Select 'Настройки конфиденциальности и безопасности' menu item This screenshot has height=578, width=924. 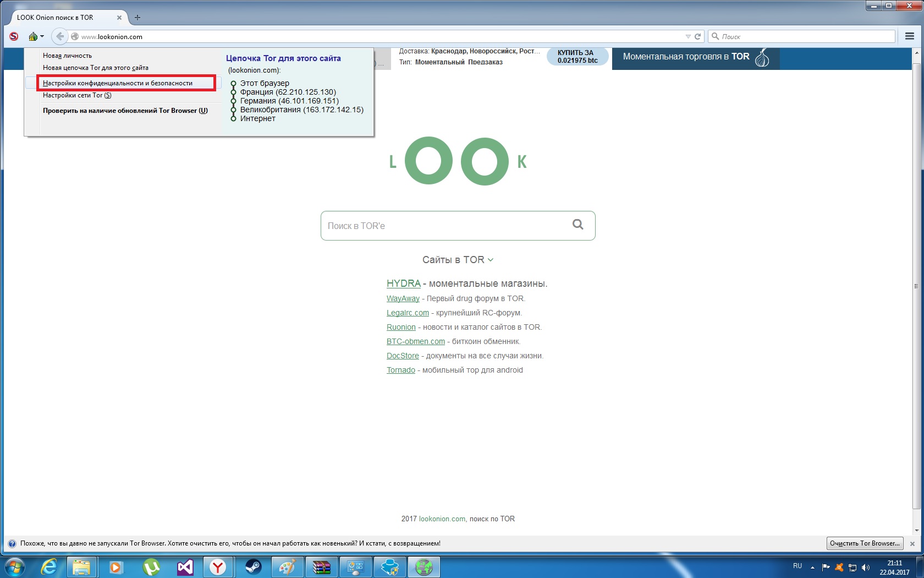(x=118, y=83)
